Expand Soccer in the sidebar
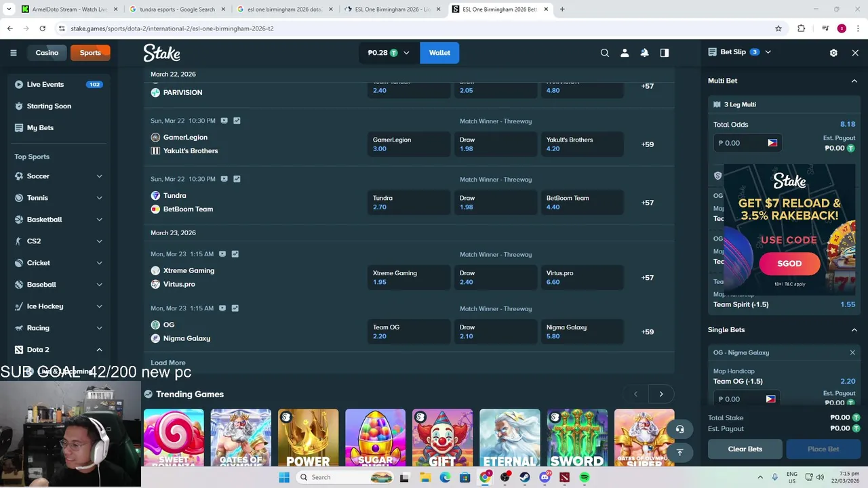 pos(99,176)
